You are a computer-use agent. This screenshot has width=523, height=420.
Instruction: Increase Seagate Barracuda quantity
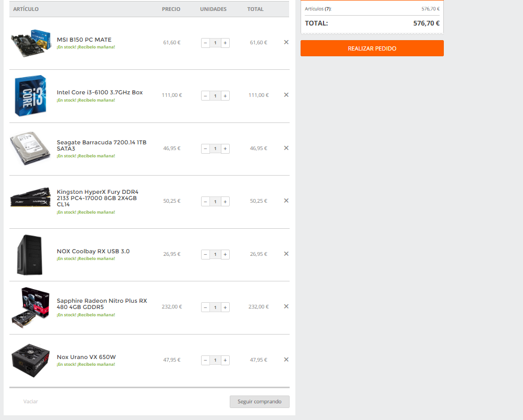(x=225, y=149)
